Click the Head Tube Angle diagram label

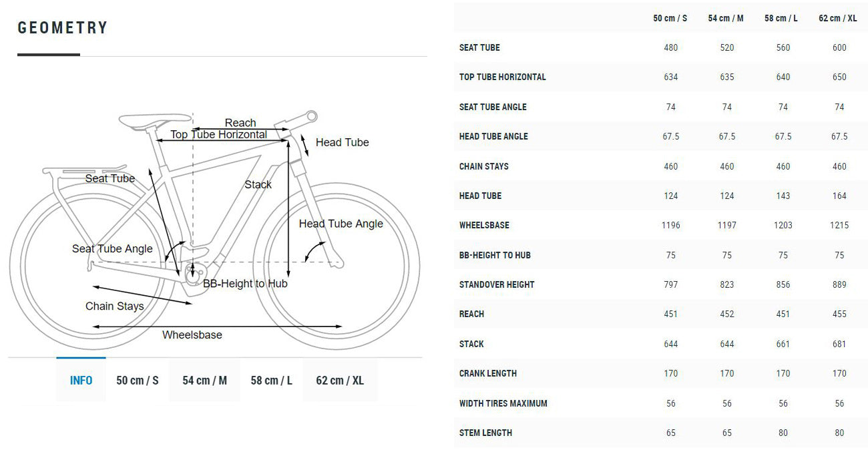[341, 224]
